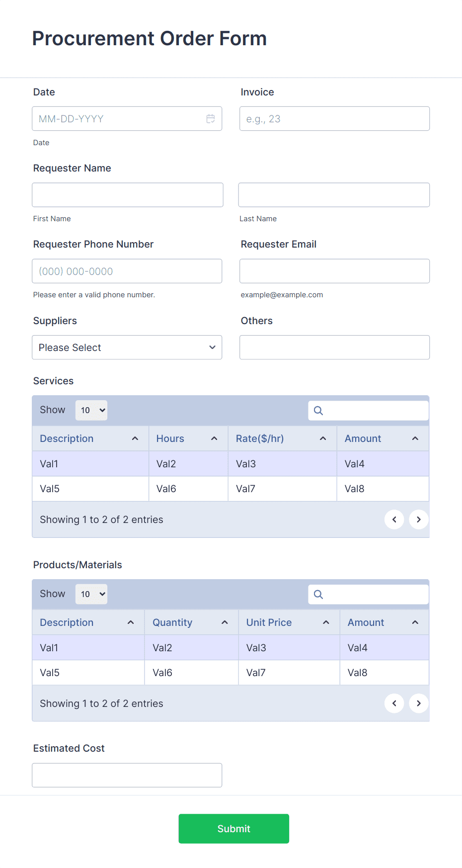Screen dimensions: 462x868
Task: Open the calendar icon in the Date field
Action: pyautogui.click(x=210, y=118)
